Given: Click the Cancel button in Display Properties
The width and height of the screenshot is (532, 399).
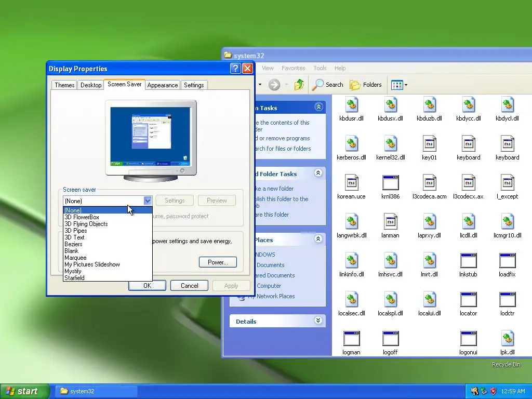Looking at the screenshot, I should [x=189, y=286].
